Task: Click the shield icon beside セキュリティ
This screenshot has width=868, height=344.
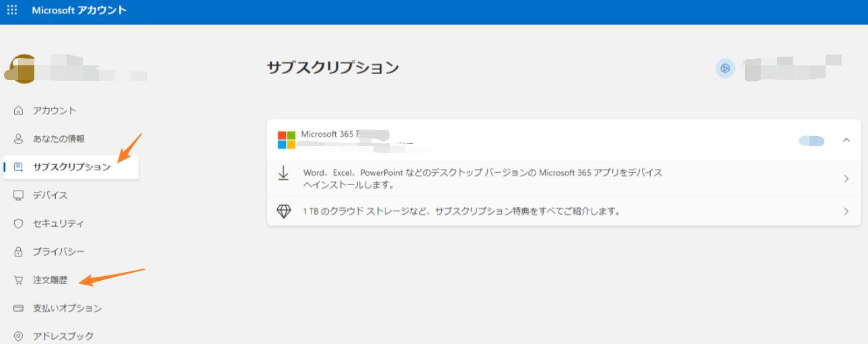Action: (19, 223)
